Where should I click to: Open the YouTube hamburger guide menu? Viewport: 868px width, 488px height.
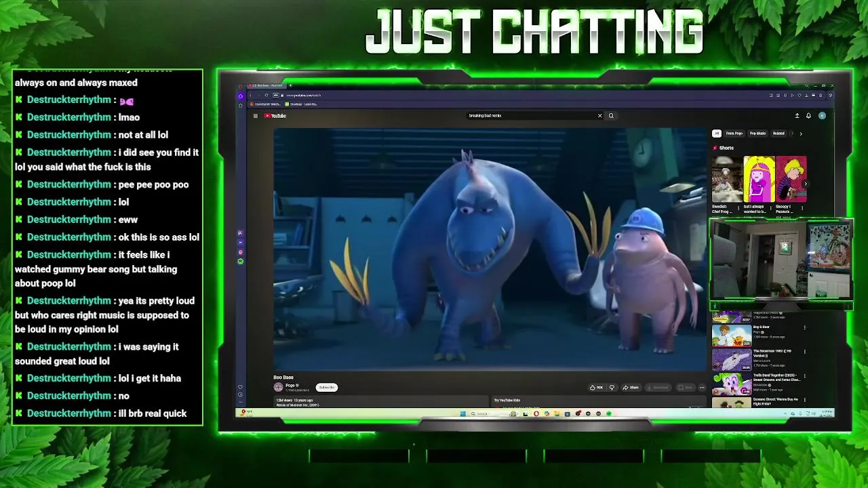click(256, 116)
